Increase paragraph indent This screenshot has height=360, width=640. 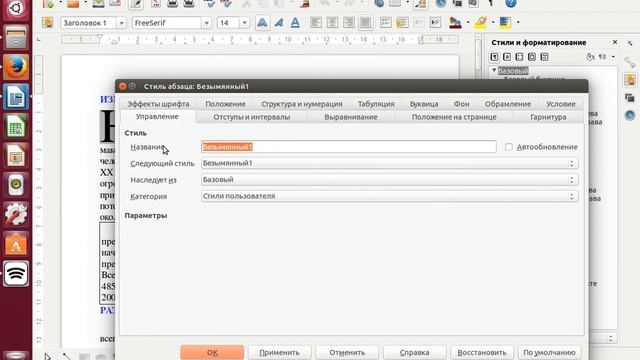(x=436, y=22)
